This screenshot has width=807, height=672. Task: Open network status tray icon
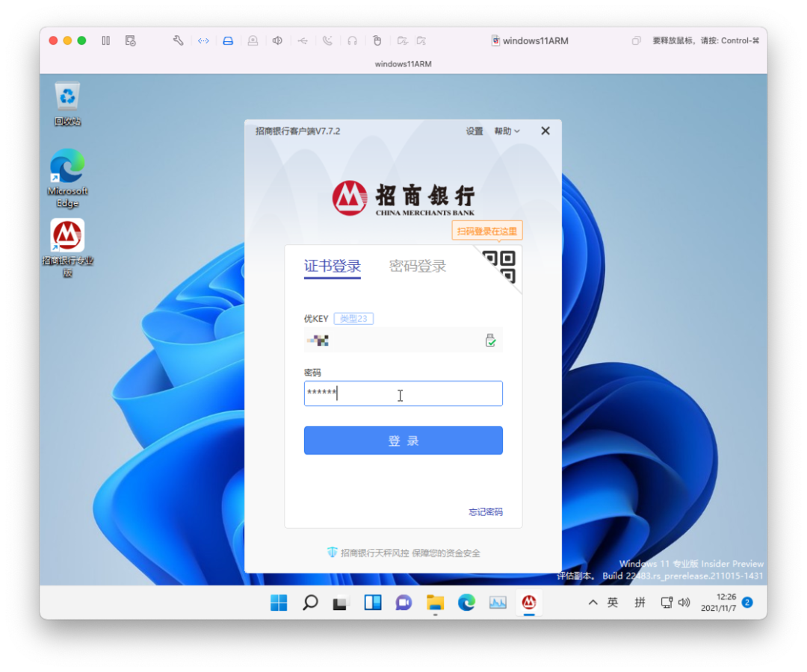coord(667,603)
